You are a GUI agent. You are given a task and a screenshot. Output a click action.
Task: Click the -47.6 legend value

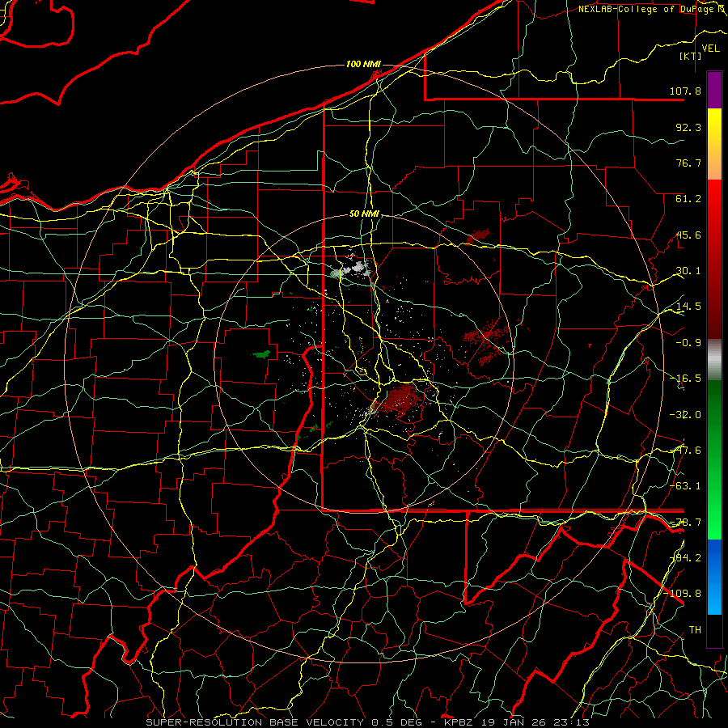[685, 451]
